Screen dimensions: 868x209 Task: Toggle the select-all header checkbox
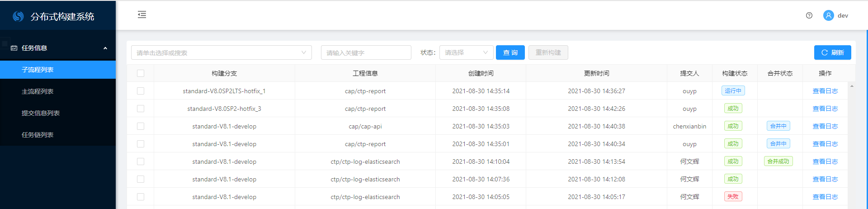pos(141,73)
